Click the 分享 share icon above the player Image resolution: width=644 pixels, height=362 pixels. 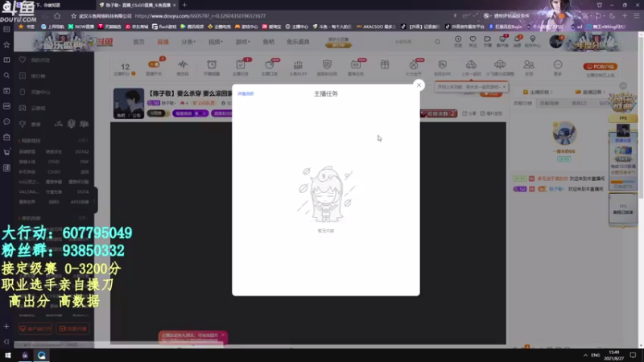(x=469, y=113)
